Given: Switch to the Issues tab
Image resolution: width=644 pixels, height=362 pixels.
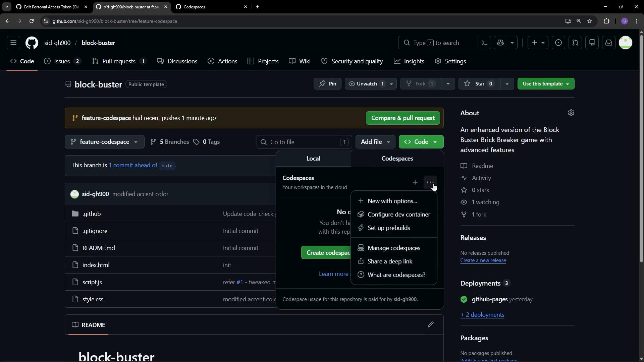Looking at the screenshot, I should pos(62,61).
